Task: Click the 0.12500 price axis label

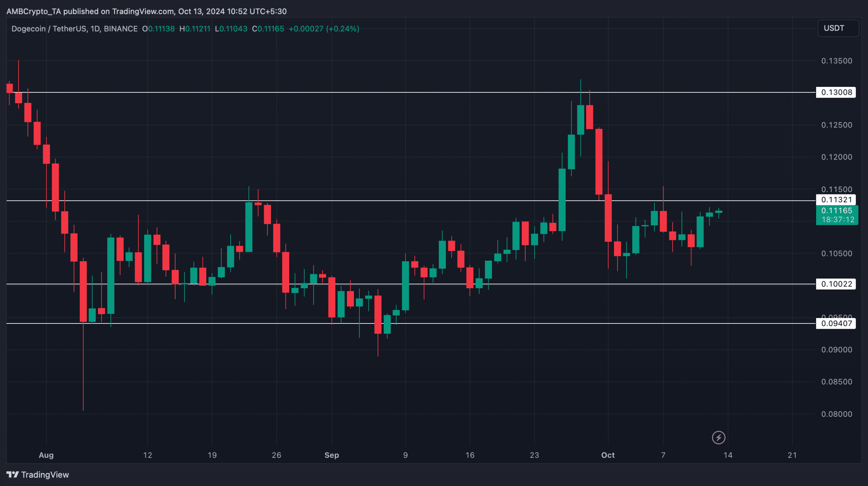Action: [836, 125]
